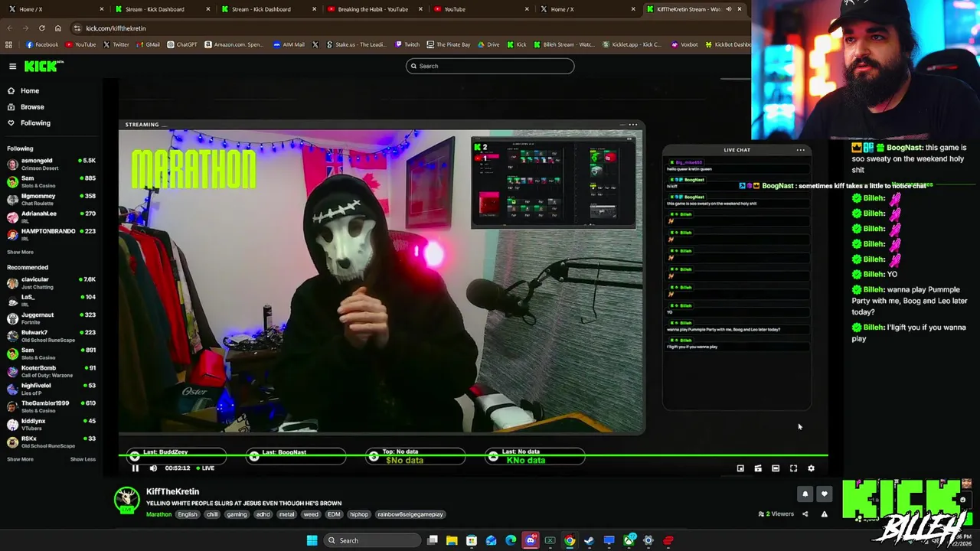Open the Facebook bookmark
The width and height of the screenshot is (980, 551).
42,44
